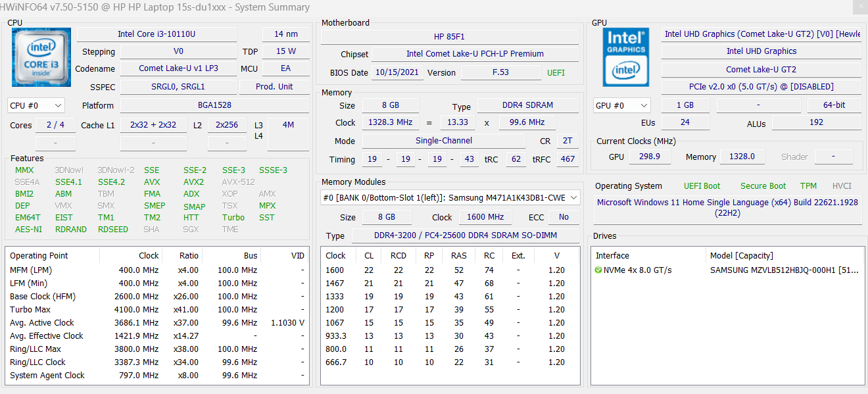This screenshot has width=868, height=394.
Task: Click the ECC No field
Action: click(564, 217)
